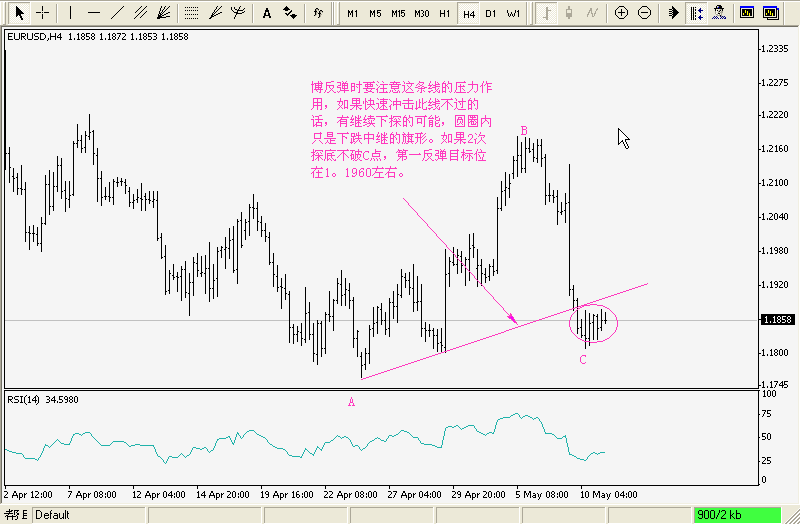Select the Fibonacci fan tool
800x524 pixels.
tap(215, 13)
